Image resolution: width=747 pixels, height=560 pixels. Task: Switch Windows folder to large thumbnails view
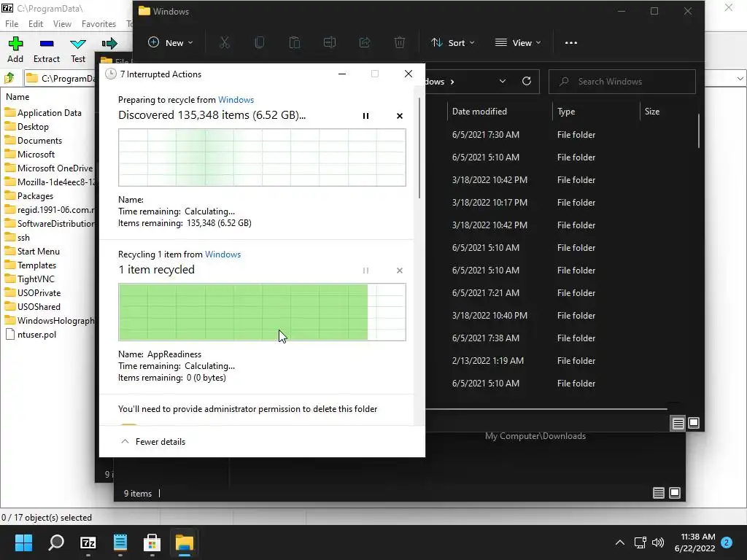point(694,423)
